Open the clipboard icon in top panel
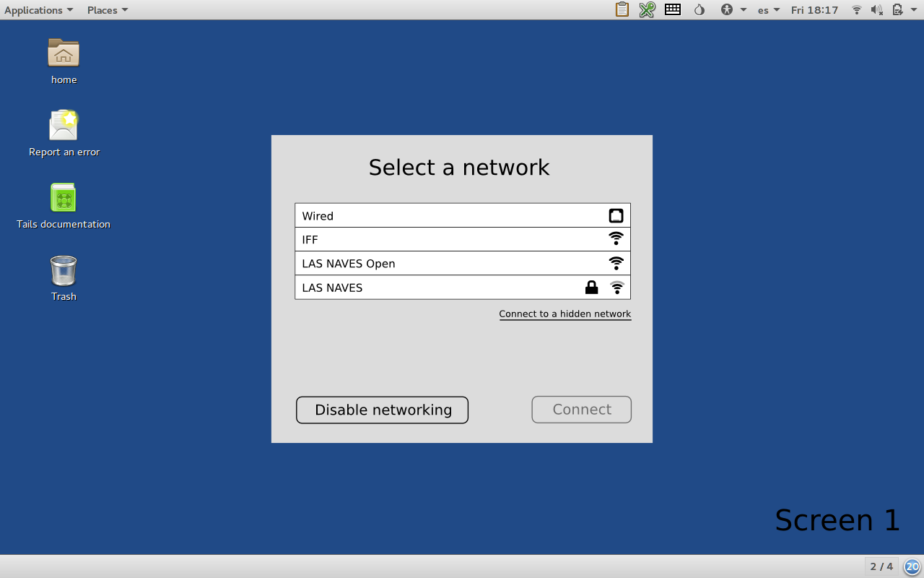 click(x=622, y=9)
